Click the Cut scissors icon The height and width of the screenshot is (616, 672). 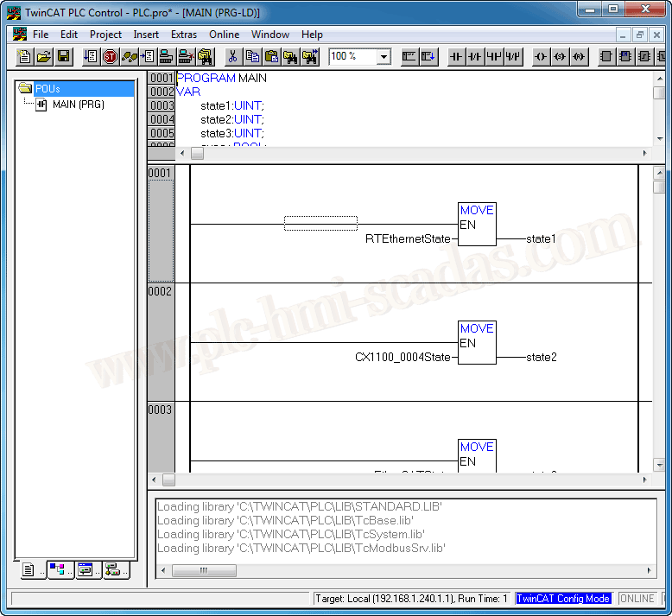[x=232, y=57]
